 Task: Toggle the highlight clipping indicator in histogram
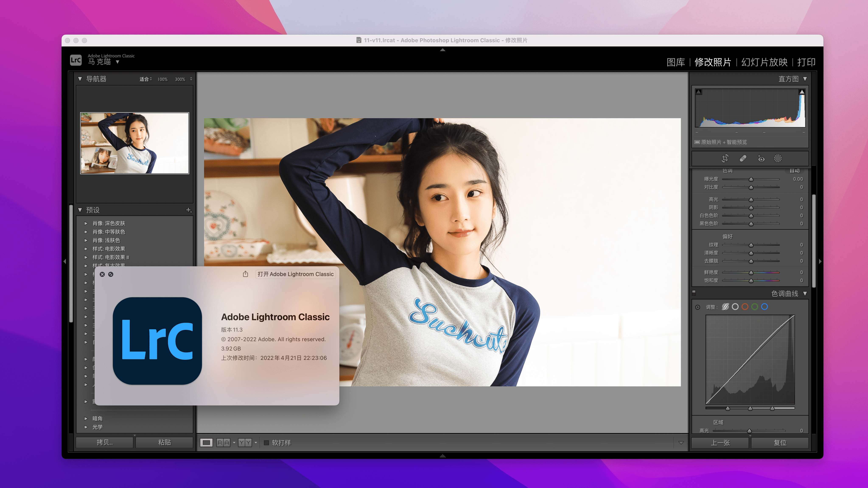point(802,92)
